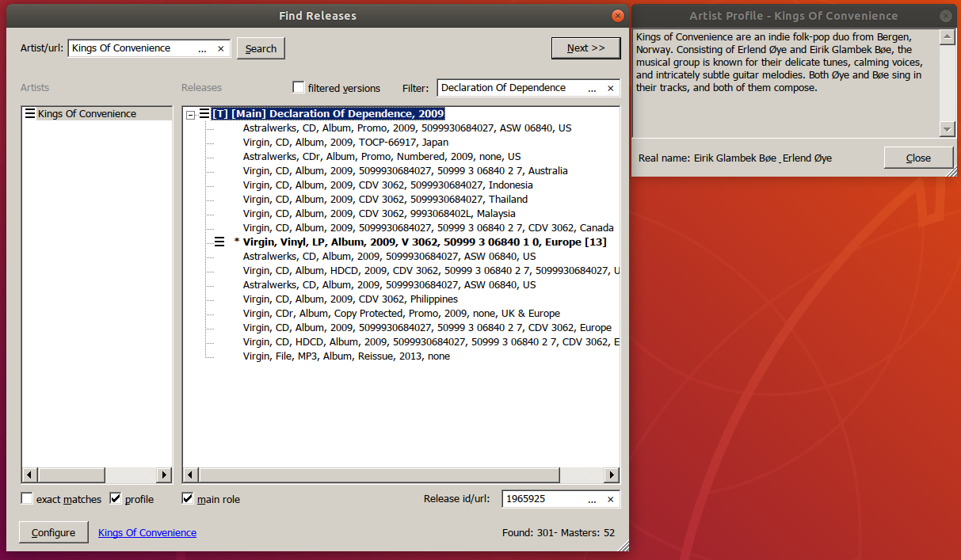Select Astralwerks CD Album Promo 2009 release
This screenshot has height=560, width=961.
pyautogui.click(x=407, y=128)
